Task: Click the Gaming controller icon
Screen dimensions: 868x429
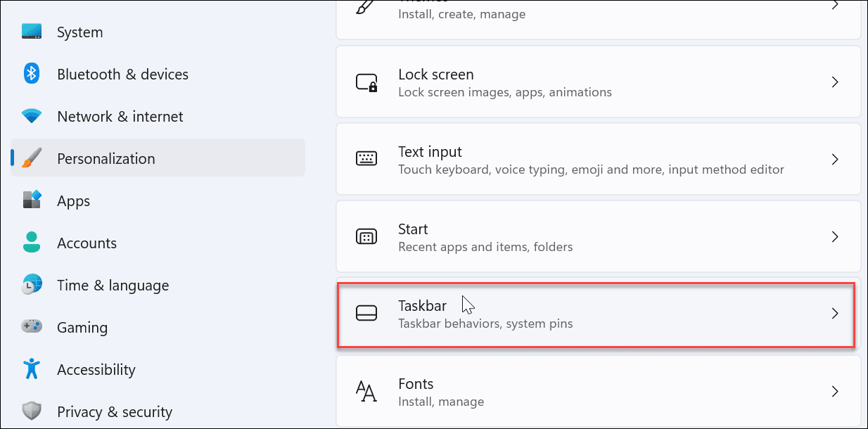Action: [x=31, y=327]
